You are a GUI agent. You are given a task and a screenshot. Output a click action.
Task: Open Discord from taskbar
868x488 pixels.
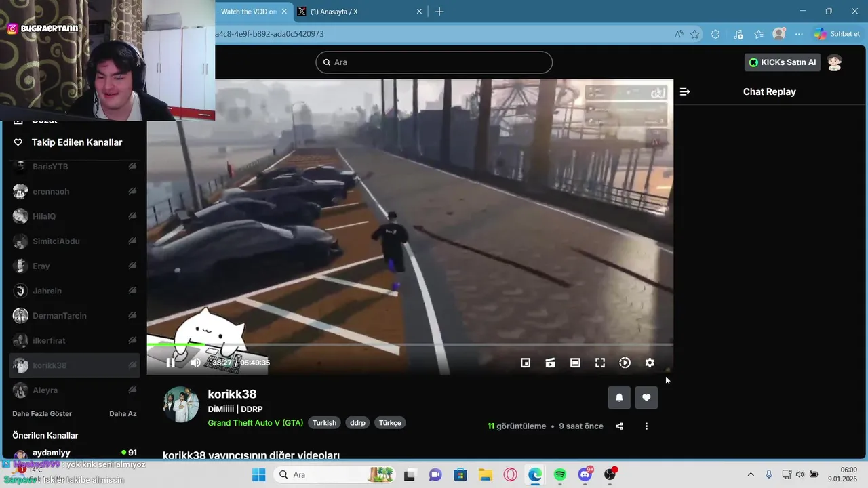point(585,474)
